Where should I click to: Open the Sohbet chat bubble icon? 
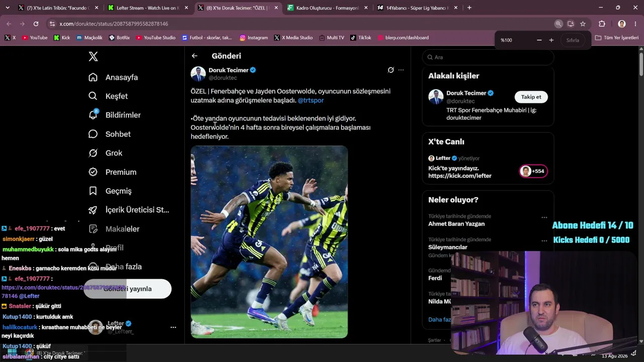tap(93, 134)
